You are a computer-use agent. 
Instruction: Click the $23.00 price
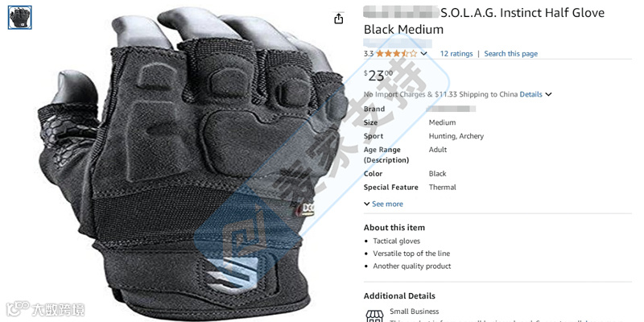tap(378, 76)
